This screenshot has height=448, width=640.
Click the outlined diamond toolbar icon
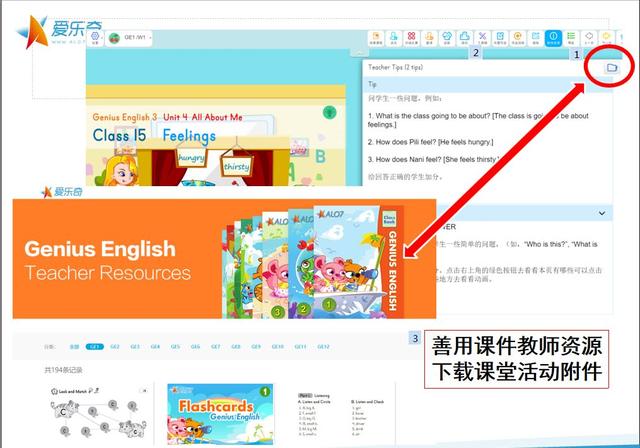[589, 38]
